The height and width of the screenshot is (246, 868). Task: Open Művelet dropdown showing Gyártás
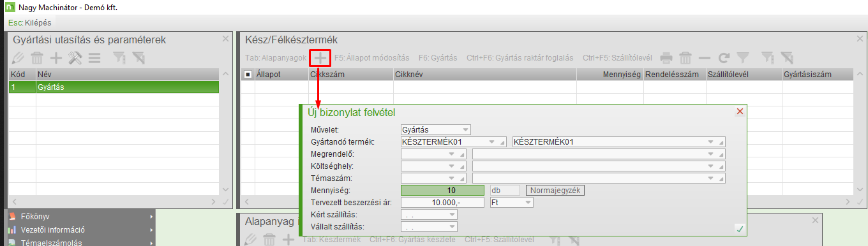[x=465, y=130]
